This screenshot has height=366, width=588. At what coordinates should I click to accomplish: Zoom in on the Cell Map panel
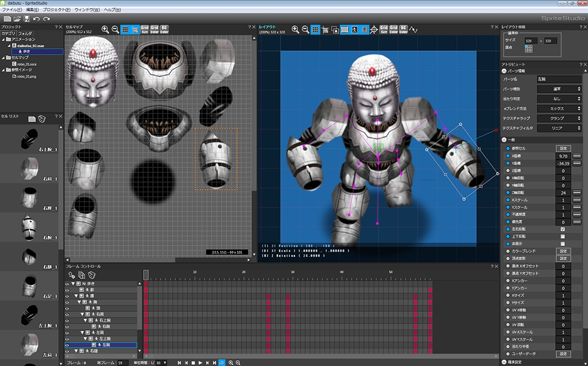tap(105, 29)
